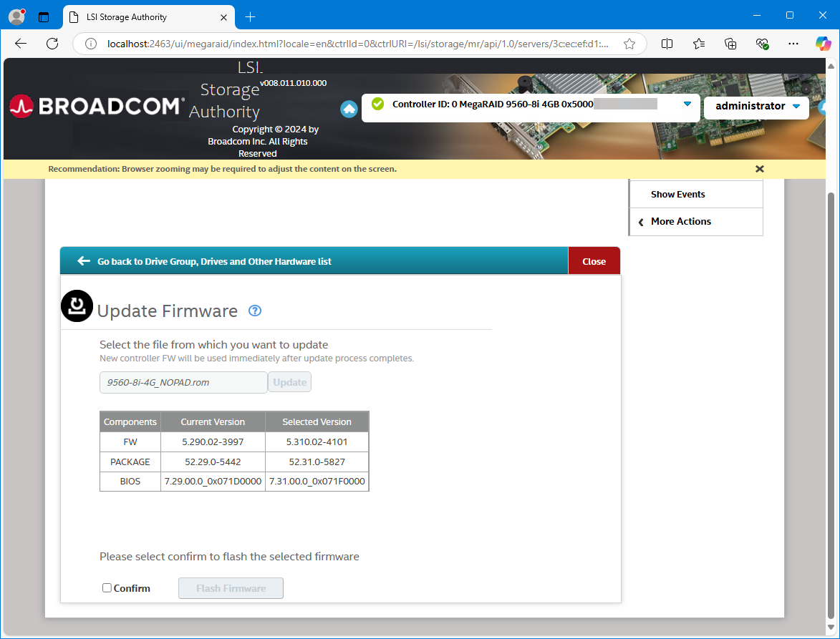Open the Update Firmware help icon
The width and height of the screenshot is (840, 639).
[255, 311]
